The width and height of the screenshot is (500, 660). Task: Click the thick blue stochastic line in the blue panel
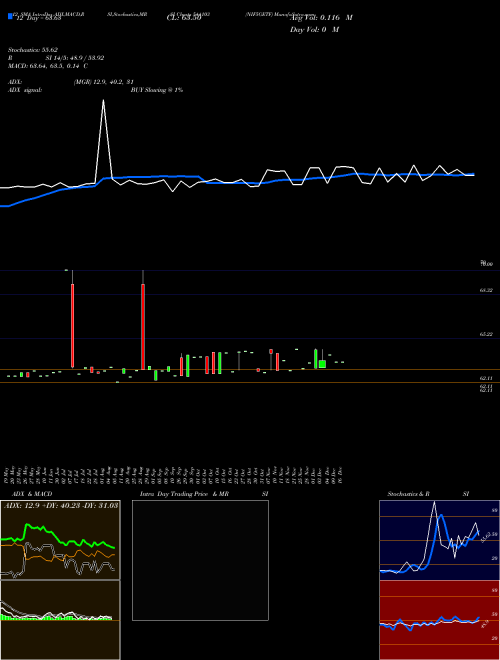coord(441,517)
